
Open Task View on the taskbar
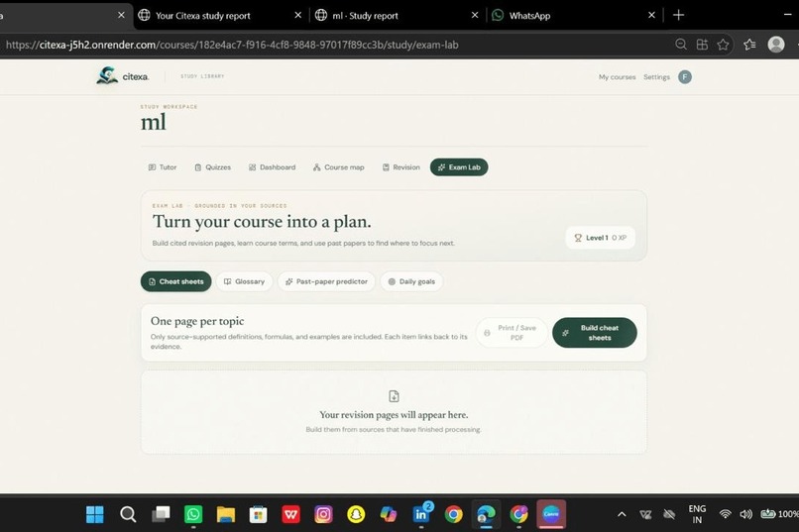[161, 514]
